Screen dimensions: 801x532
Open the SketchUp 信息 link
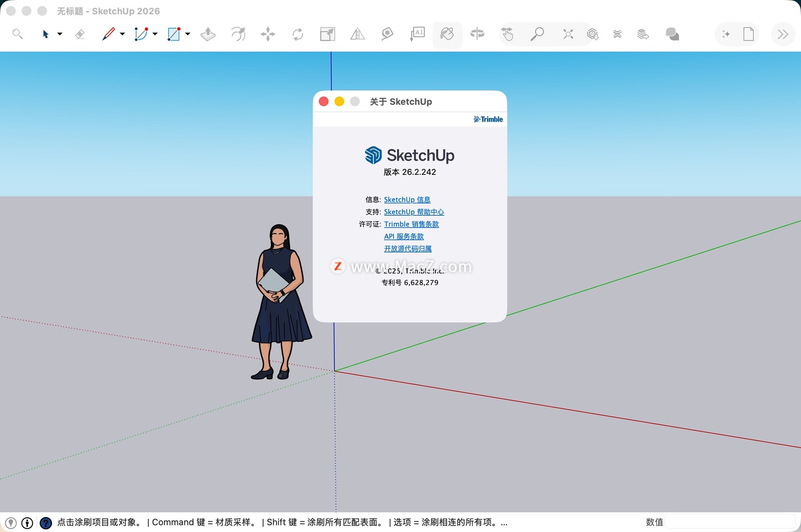point(407,200)
